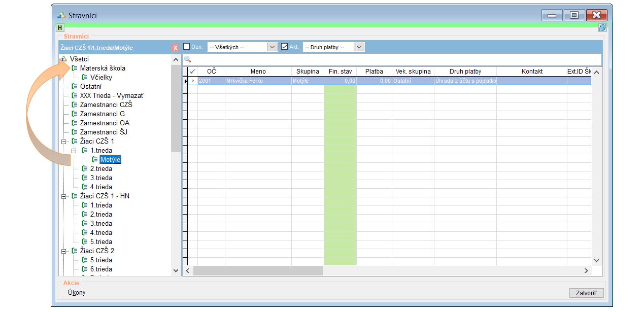Open the Druh platby filter dropdown

click(359, 47)
